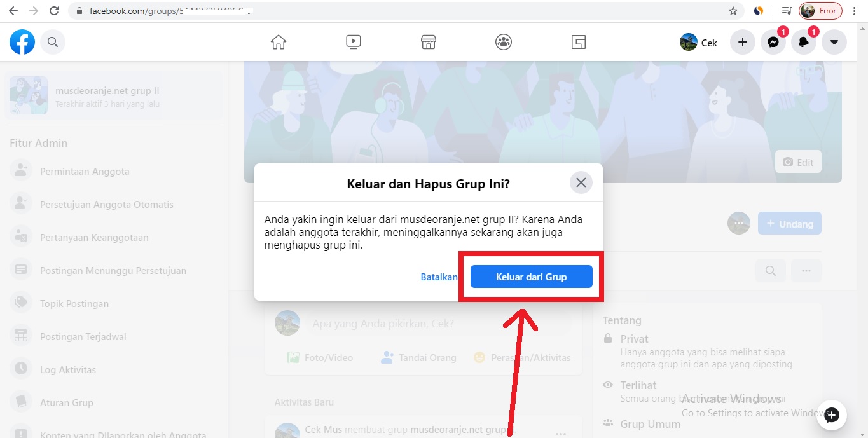Image resolution: width=868 pixels, height=438 pixels.
Task: Click the Permintaan Anggota person icon
Action: tap(22, 171)
